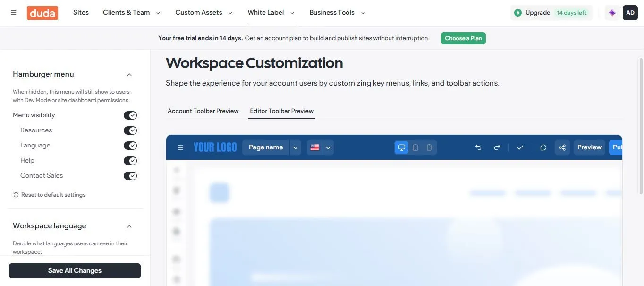The image size is (644, 286).
Task: Collapse the Workspace language section
Action: tap(129, 226)
